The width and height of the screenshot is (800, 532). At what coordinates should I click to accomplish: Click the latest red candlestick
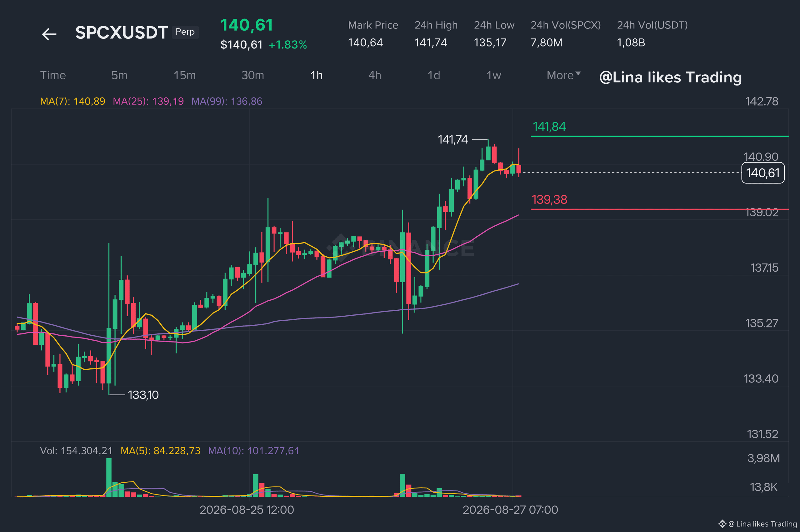(x=519, y=169)
